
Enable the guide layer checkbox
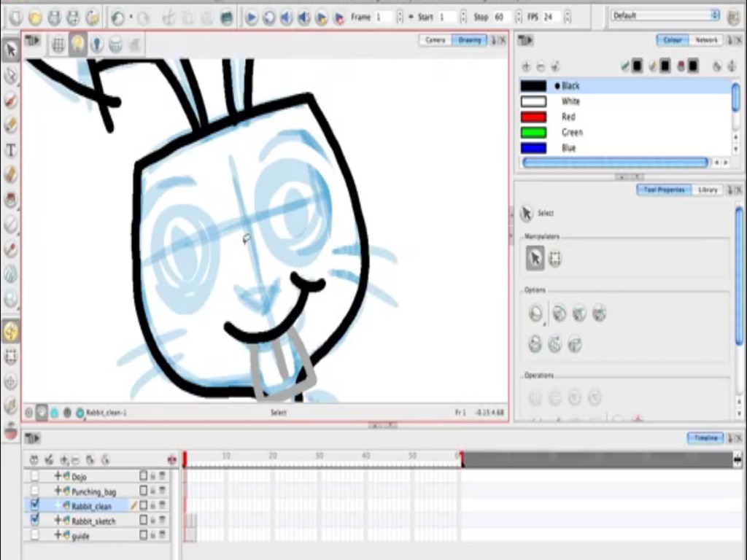35,534
